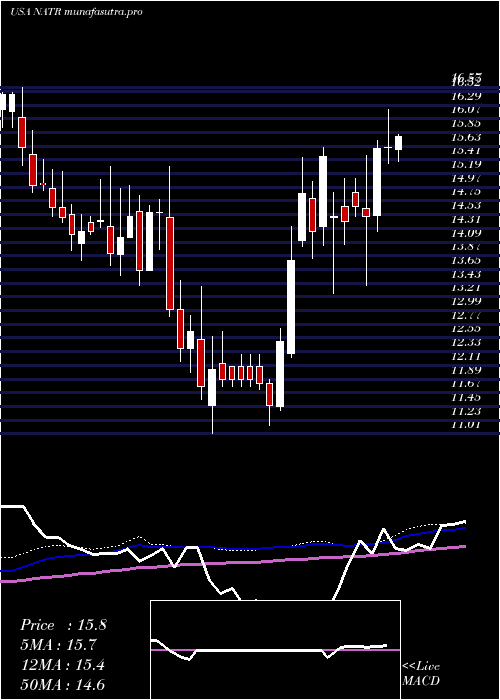Click the 12.11 price axis label
The width and height of the screenshot is (500, 700).
pyautogui.click(x=466, y=356)
